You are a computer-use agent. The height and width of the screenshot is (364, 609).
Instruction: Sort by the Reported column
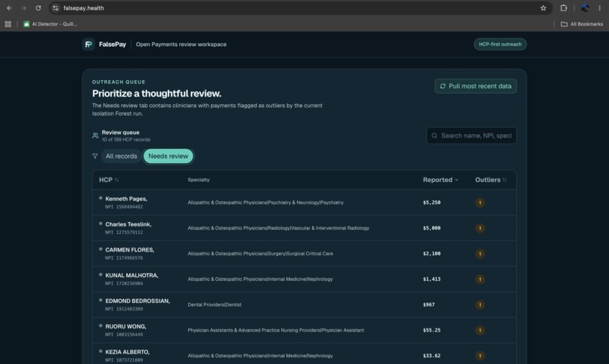click(441, 180)
